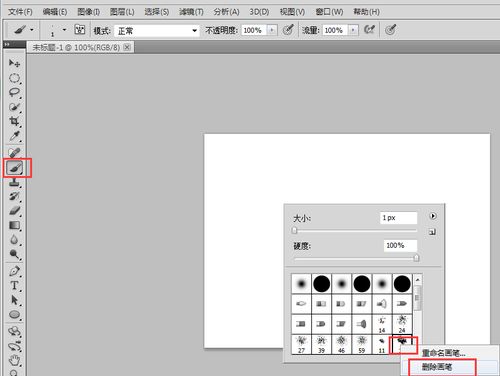
Task: Enable airbrush mode
Action: pos(369,30)
